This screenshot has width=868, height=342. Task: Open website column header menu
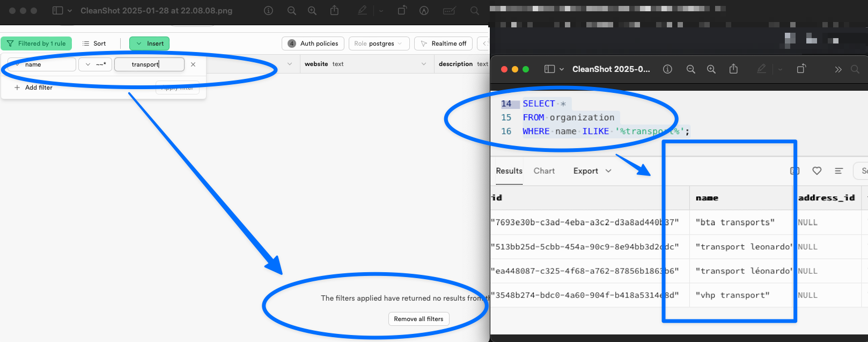point(424,64)
